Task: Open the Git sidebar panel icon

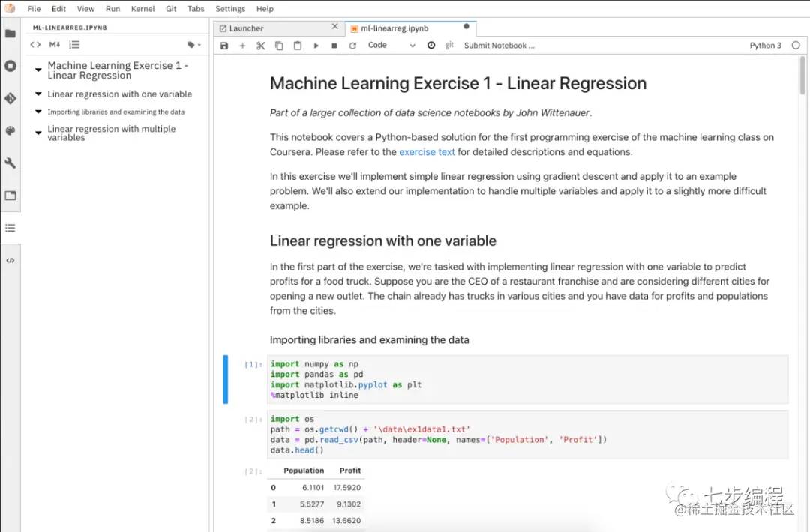Action: [x=10, y=98]
